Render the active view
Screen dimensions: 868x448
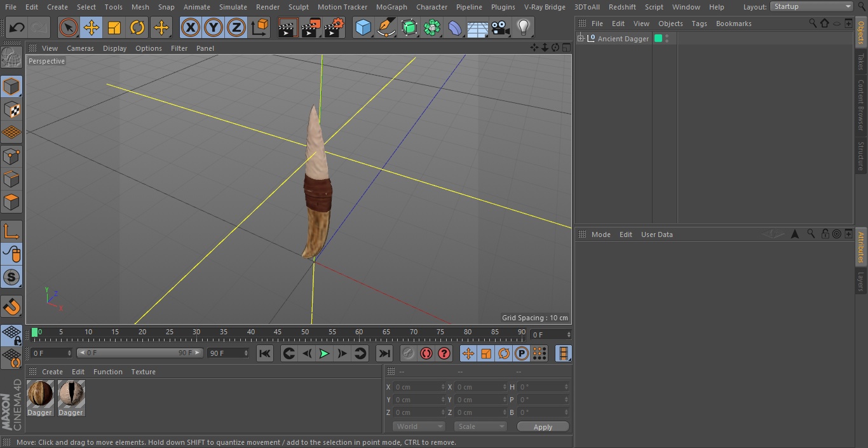[288, 27]
